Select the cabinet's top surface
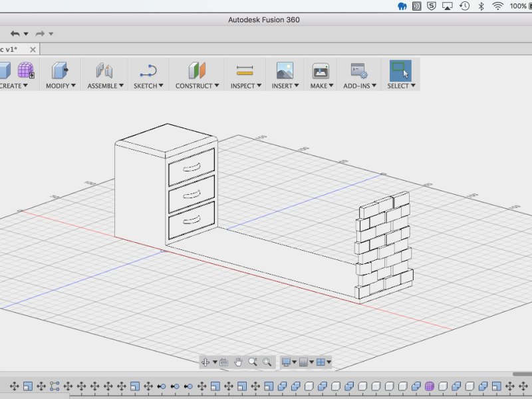 [168, 138]
